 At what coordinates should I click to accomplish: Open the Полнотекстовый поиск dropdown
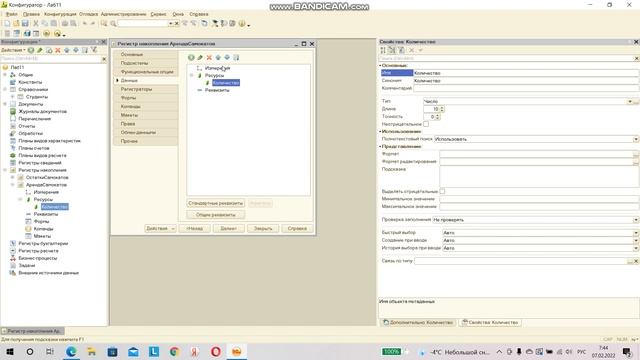pyautogui.click(x=636, y=139)
